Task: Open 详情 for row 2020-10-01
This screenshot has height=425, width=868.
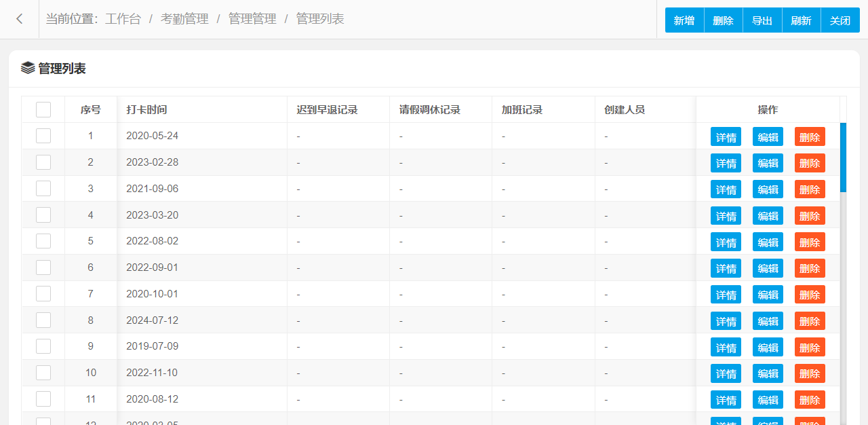Action: tap(726, 295)
